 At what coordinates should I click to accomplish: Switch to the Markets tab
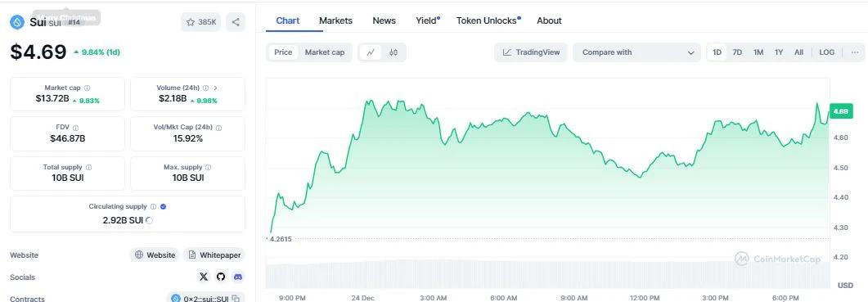pos(335,20)
